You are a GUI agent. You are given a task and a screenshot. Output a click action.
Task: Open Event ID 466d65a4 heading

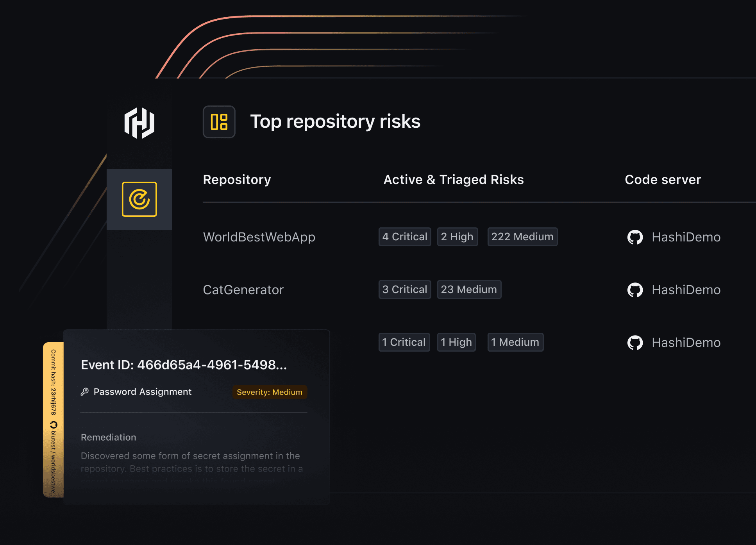point(184,365)
